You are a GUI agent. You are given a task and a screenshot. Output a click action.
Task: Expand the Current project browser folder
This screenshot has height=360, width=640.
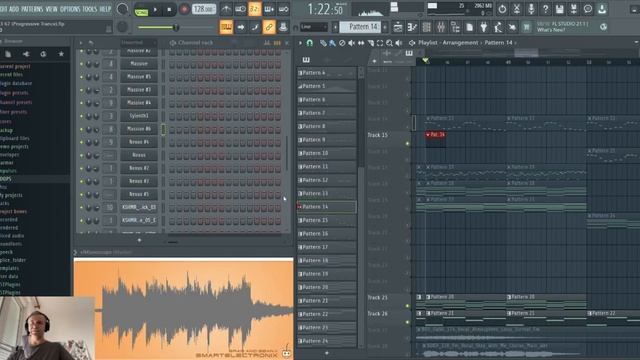(x=15, y=66)
